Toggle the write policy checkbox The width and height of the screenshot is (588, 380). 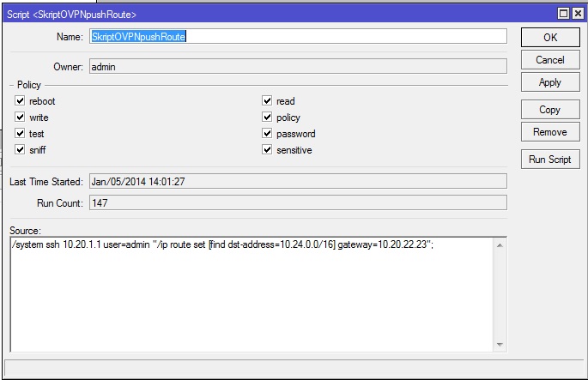coord(20,117)
